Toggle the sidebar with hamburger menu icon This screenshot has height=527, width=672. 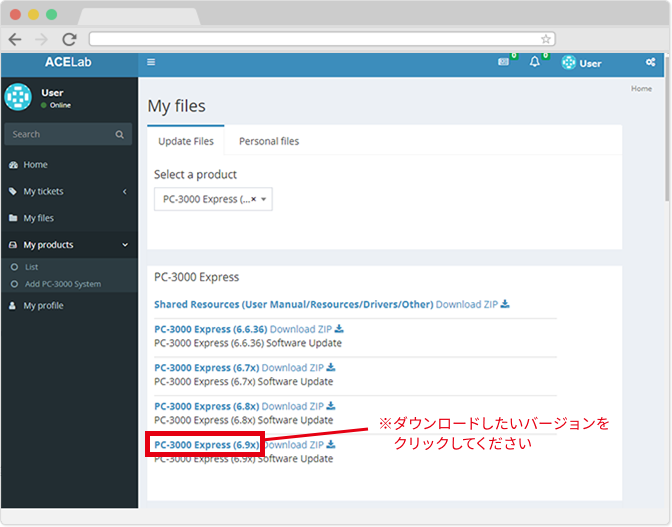(x=151, y=63)
